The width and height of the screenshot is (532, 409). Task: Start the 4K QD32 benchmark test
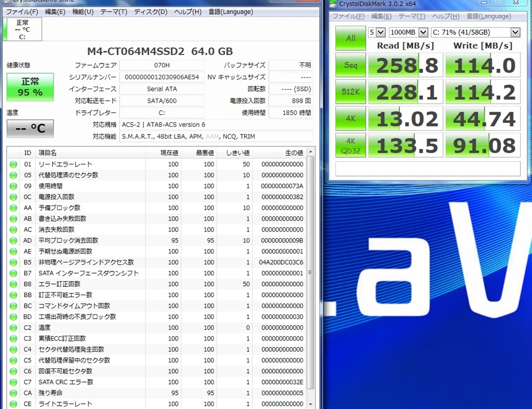tap(351, 145)
